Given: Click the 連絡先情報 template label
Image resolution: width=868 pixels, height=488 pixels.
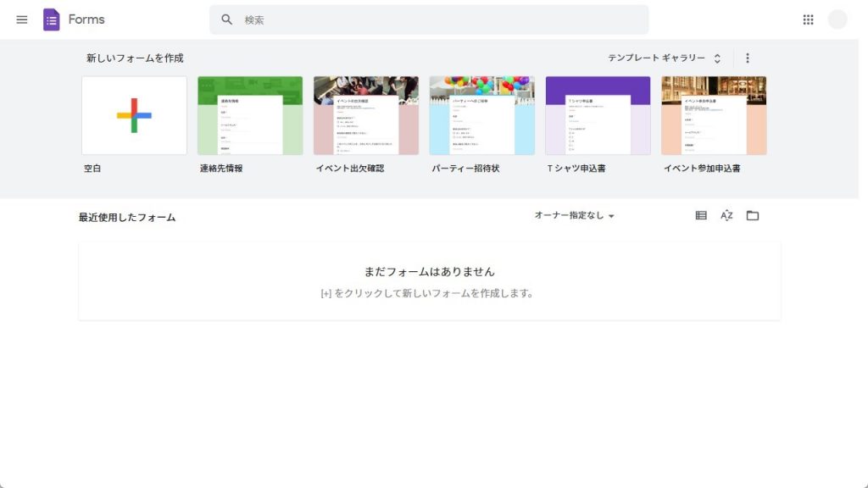Looking at the screenshot, I should (221, 169).
